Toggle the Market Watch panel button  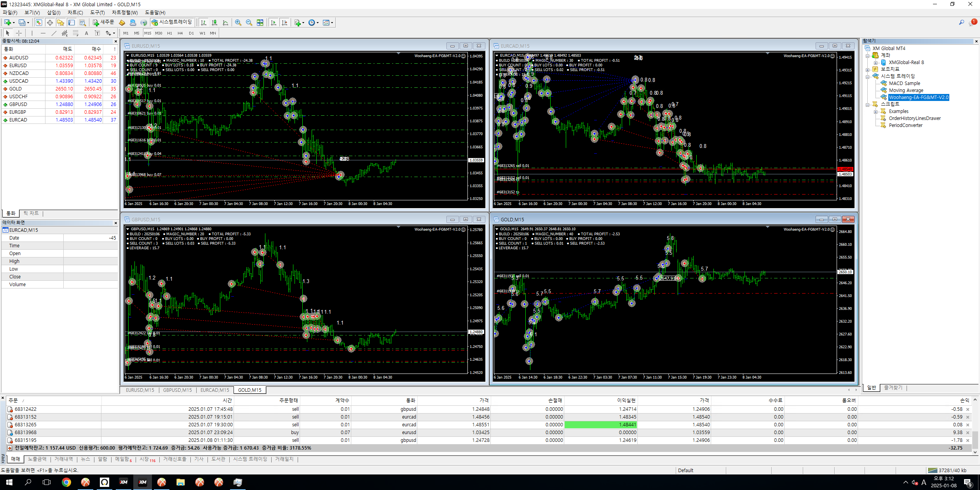tap(39, 23)
